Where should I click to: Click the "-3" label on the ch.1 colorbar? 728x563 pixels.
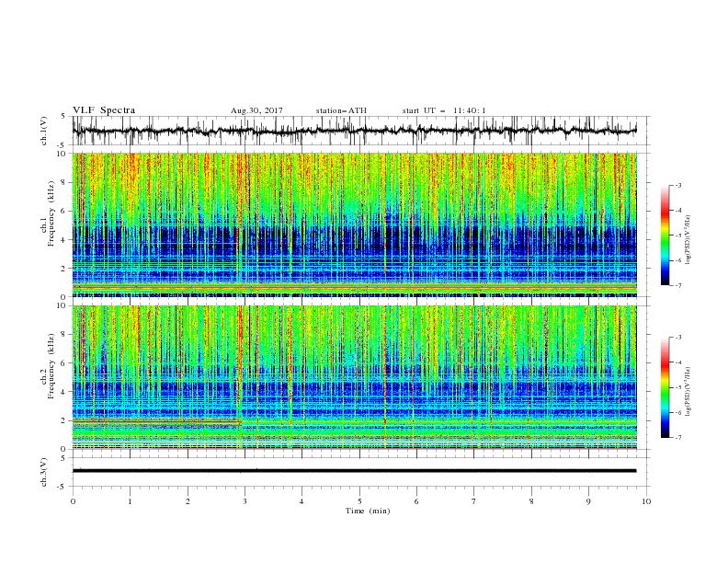(x=678, y=185)
